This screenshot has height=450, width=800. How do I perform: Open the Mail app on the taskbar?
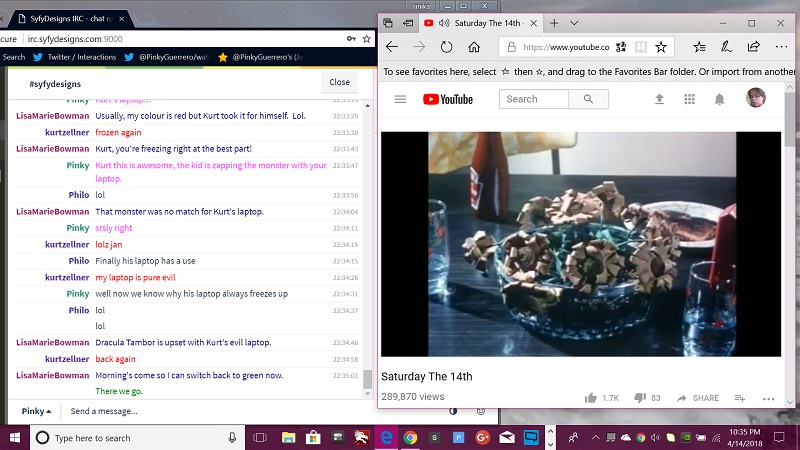click(x=507, y=438)
